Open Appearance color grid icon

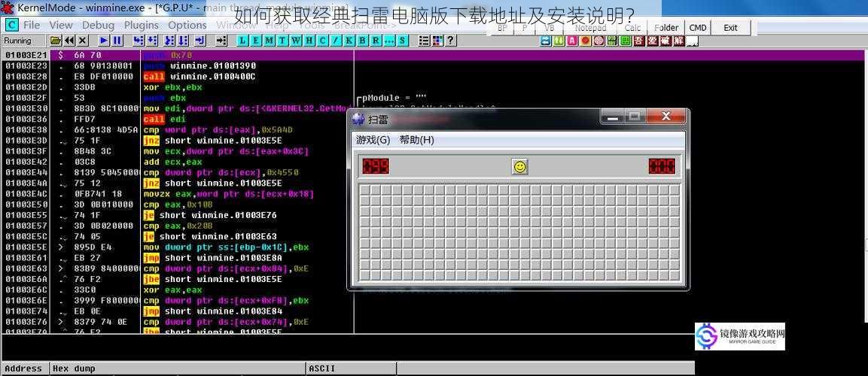pyautogui.click(x=438, y=41)
